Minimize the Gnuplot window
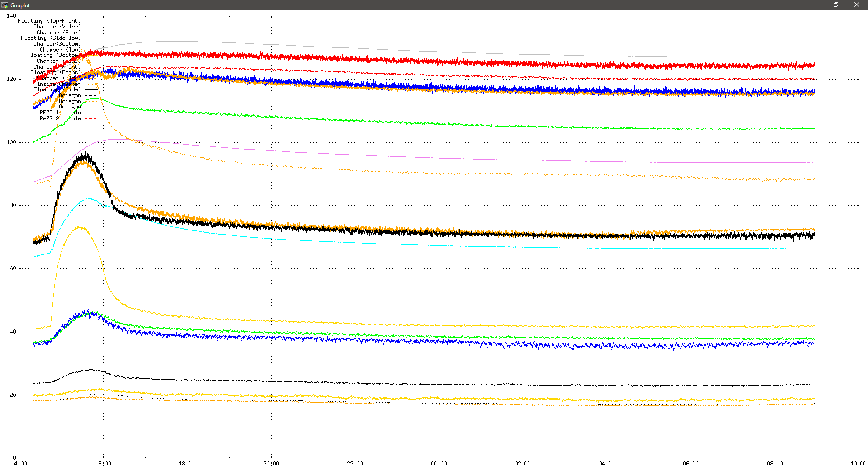The width and height of the screenshot is (868, 470). point(815,5)
